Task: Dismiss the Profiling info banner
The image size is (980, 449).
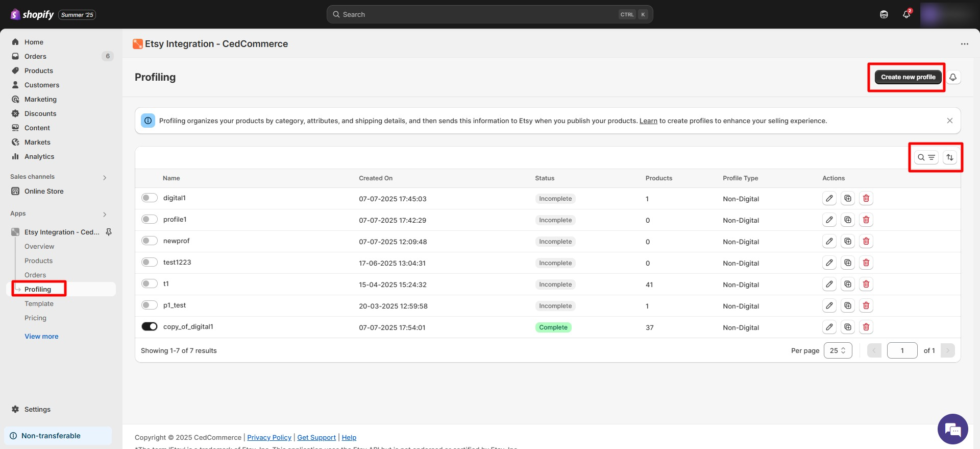Action: point(950,121)
